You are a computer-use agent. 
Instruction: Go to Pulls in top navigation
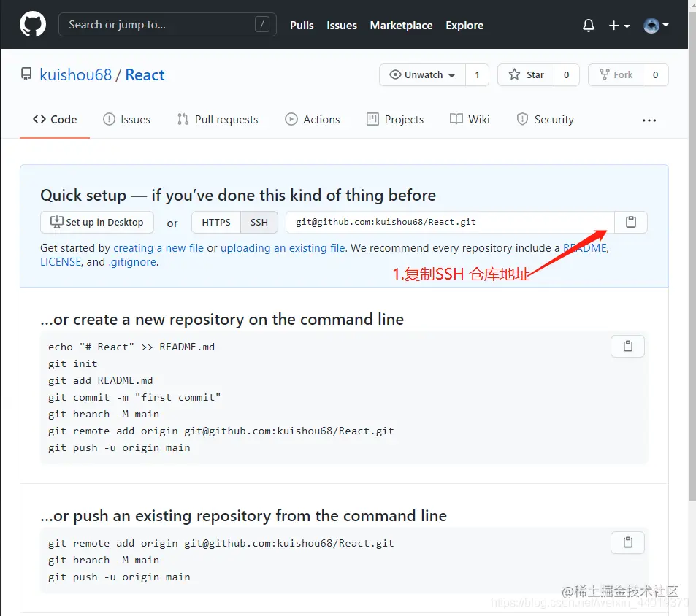point(302,26)
